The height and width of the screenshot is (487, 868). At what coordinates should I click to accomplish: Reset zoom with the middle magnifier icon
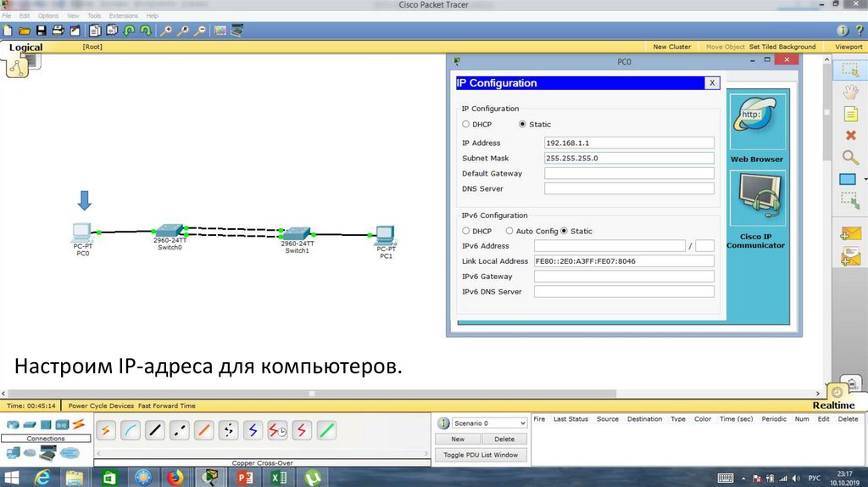[x=183, y=31]
